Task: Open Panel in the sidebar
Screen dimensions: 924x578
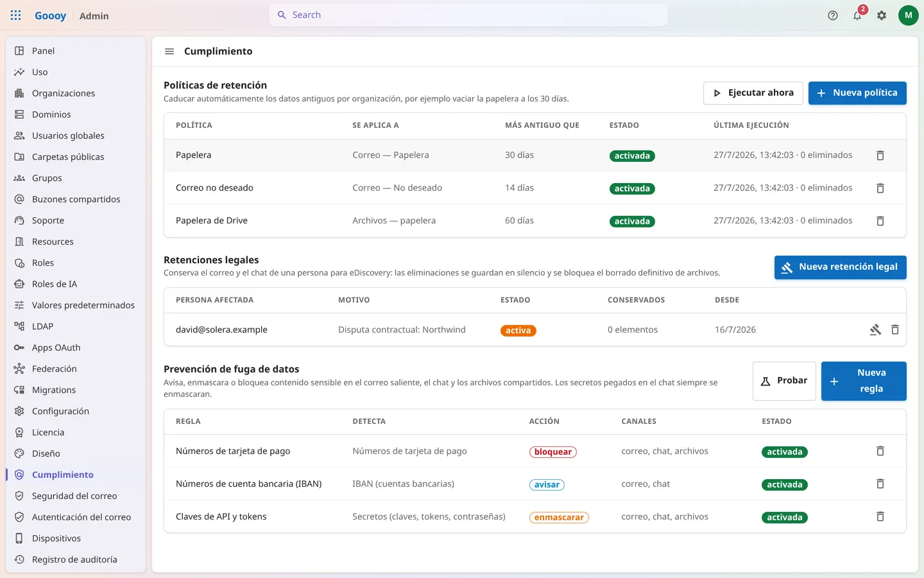Action: 76,51
